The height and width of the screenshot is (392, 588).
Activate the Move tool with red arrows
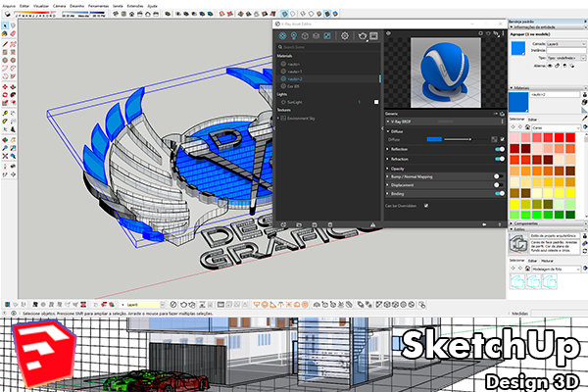pyautogui.click(x=5, y=86)
